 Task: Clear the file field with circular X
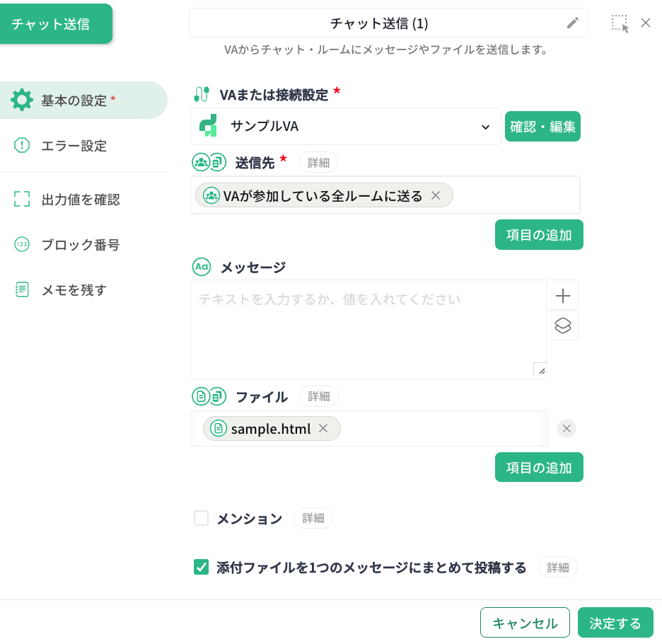[x=567, y=429]
